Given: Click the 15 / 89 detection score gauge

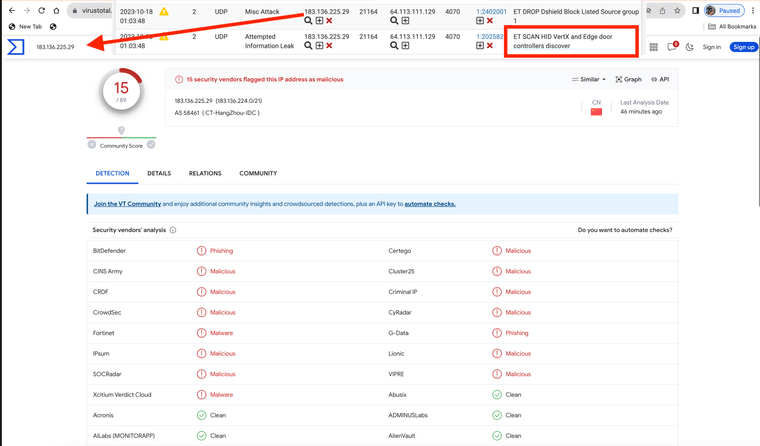Looking at the screenshot, I should coord(121,91).
